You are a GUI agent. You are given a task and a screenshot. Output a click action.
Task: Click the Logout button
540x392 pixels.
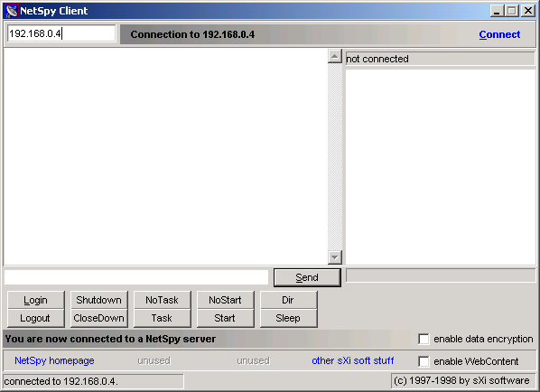pyautogui.click(x=35, y=318)
